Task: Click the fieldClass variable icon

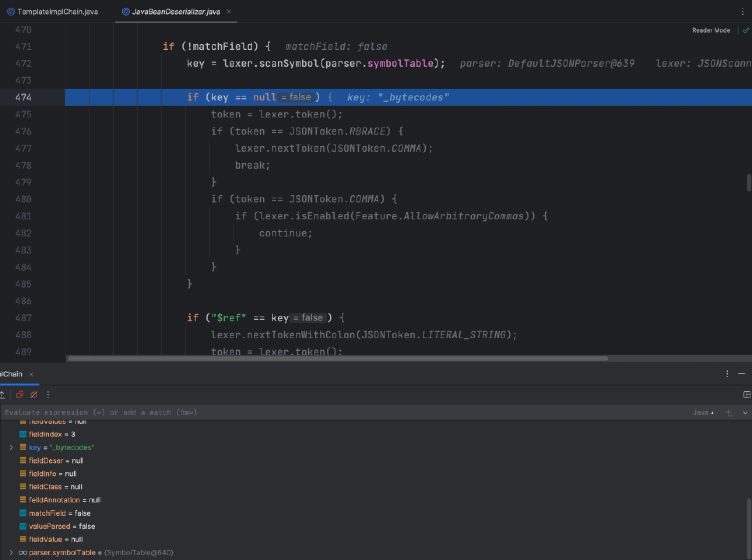Action: point(23,487)
